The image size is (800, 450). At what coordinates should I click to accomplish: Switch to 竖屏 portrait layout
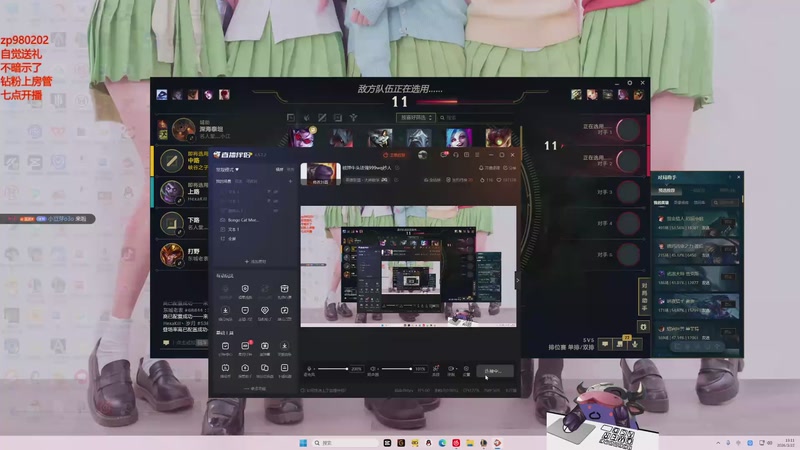290,169
